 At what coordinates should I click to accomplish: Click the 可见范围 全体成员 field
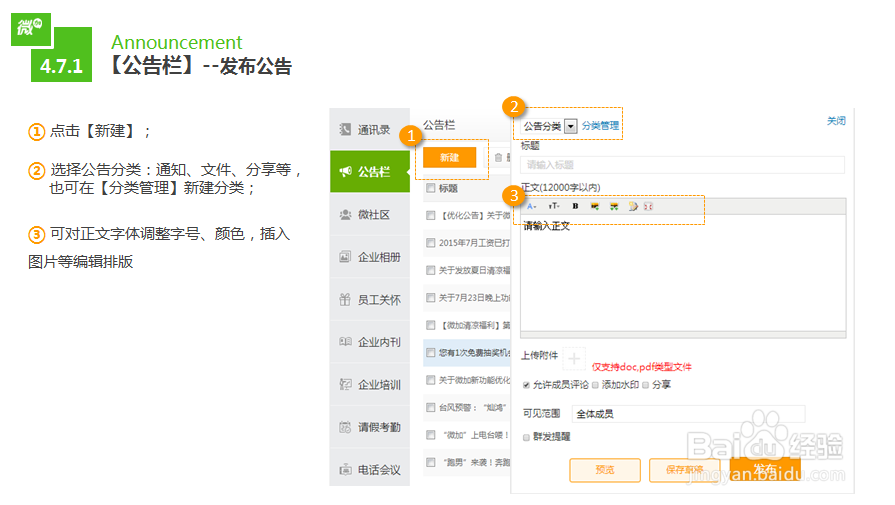tap(688, 414)
